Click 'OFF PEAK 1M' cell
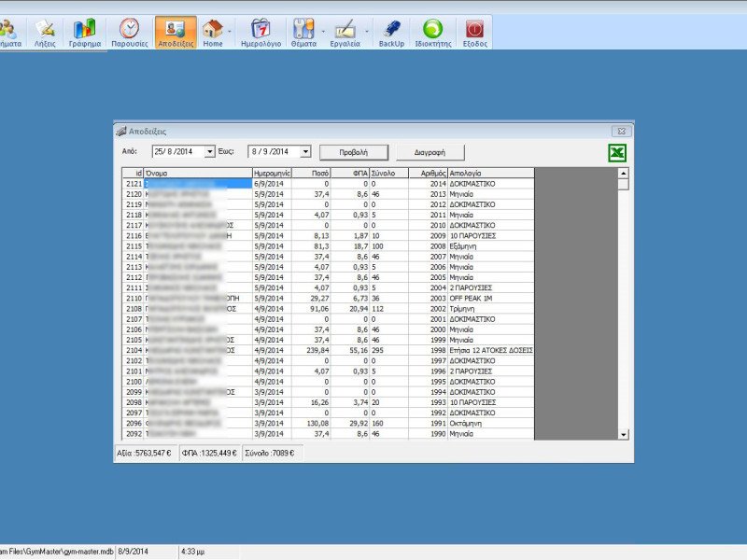Image resolution: width=747 pixels, height=560 pixels. pyautogui.click(x=491, y=298)
